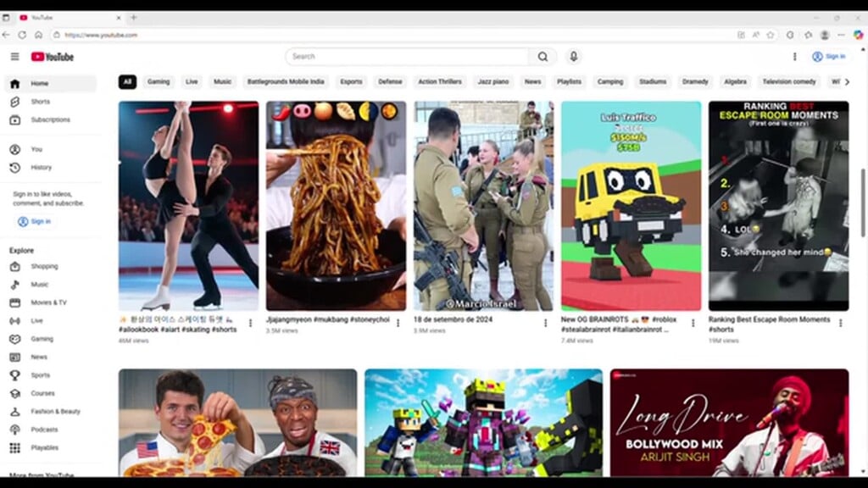The height and width of the screenshot is (488, 868).
Task: Open the browser's refresh button
Action: [x=22, y=35]
